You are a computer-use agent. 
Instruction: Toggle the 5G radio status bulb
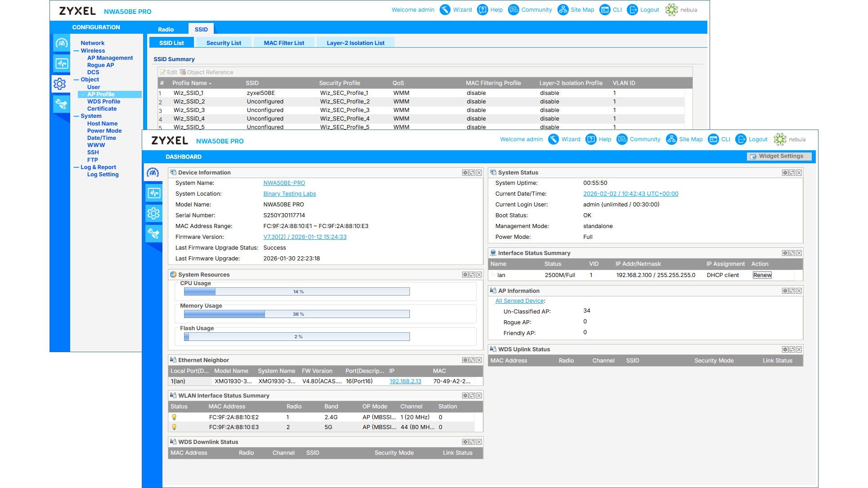click(x=174, y=427)
